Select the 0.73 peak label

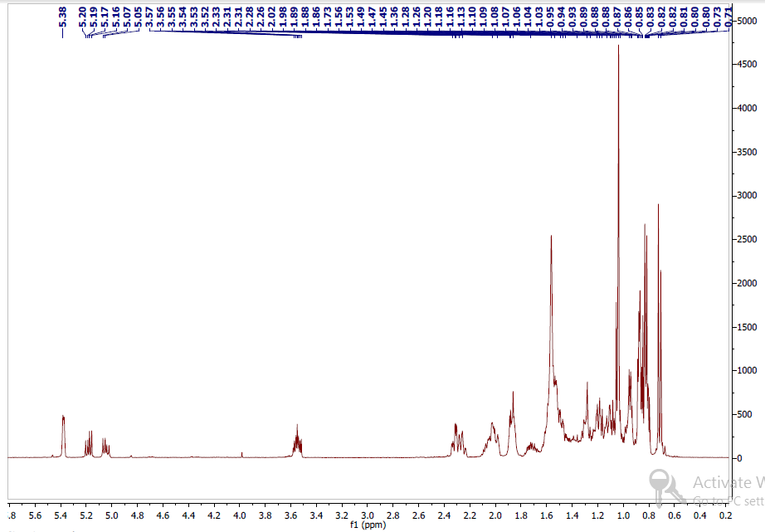coord(717,17)
